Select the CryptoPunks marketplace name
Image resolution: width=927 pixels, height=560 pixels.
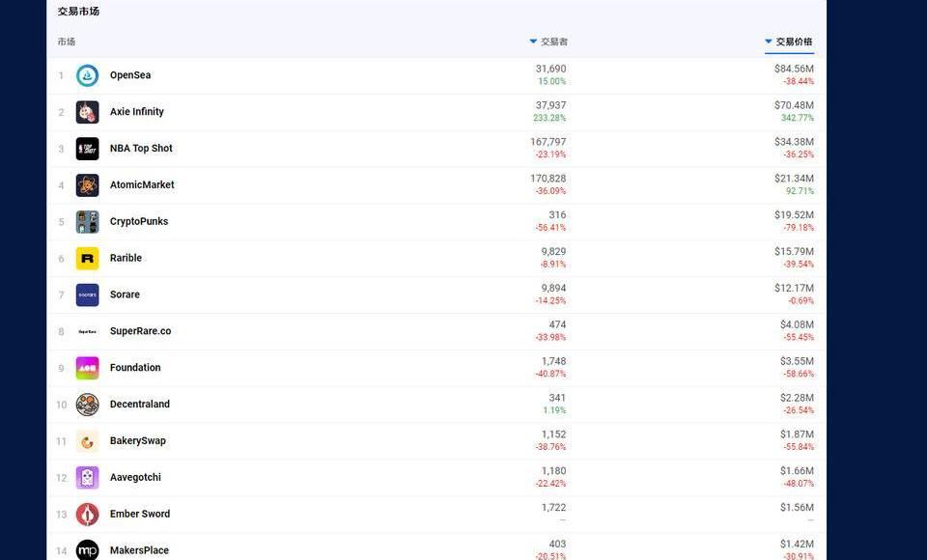click(x=139, y=222)
